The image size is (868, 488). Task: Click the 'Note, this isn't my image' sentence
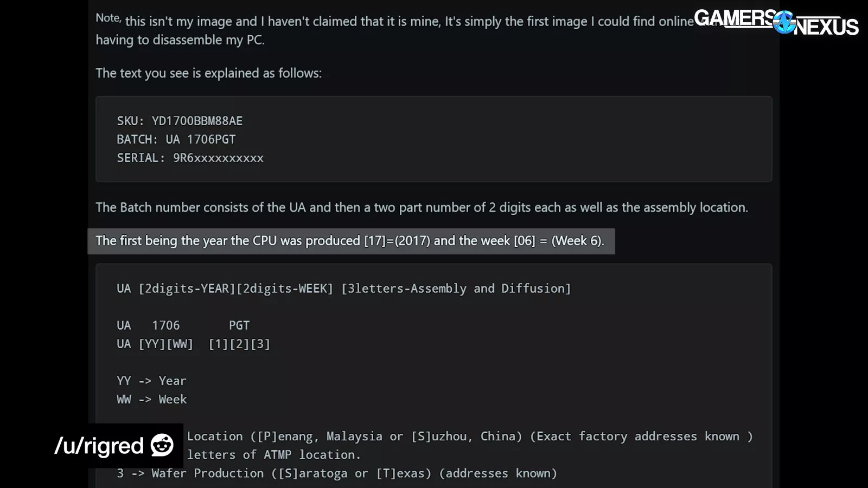pyautogui.click(x=394, y=21)
